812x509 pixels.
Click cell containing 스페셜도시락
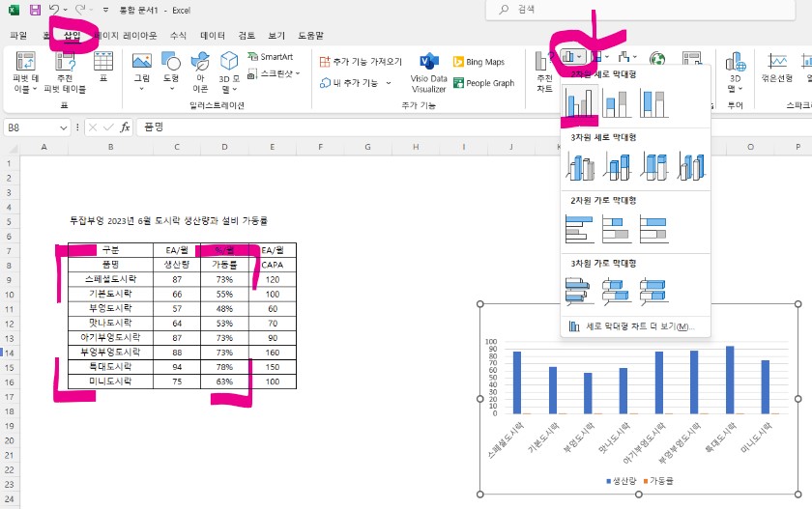click(x=110, y=279)
